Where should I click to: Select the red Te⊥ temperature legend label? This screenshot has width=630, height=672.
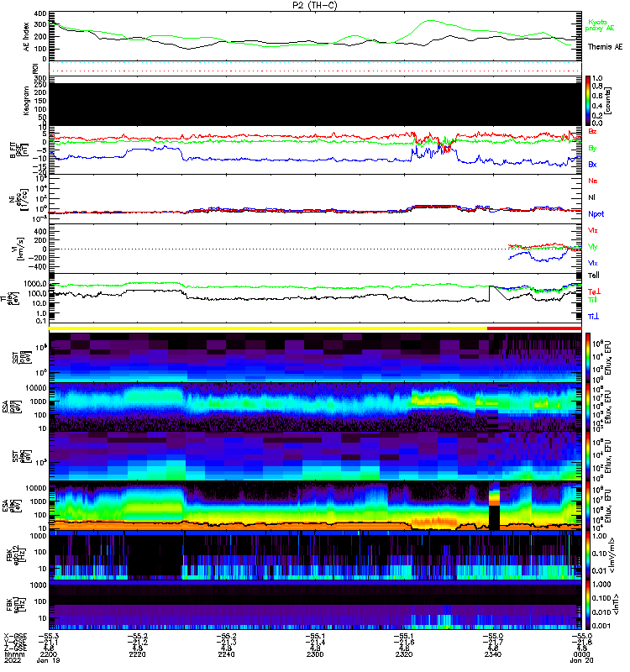[593, 291]
